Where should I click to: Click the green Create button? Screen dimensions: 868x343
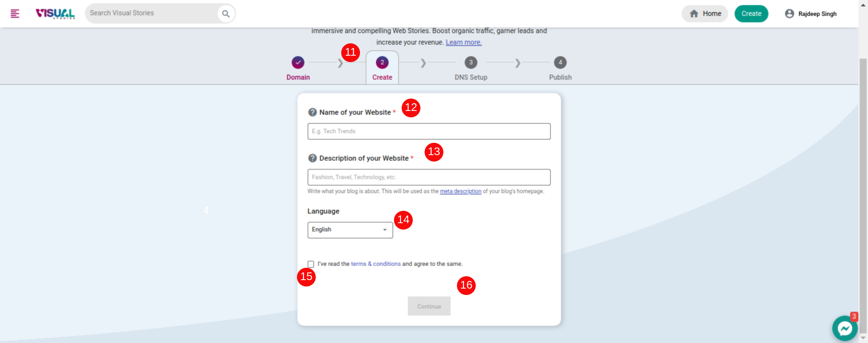[751, 13]
